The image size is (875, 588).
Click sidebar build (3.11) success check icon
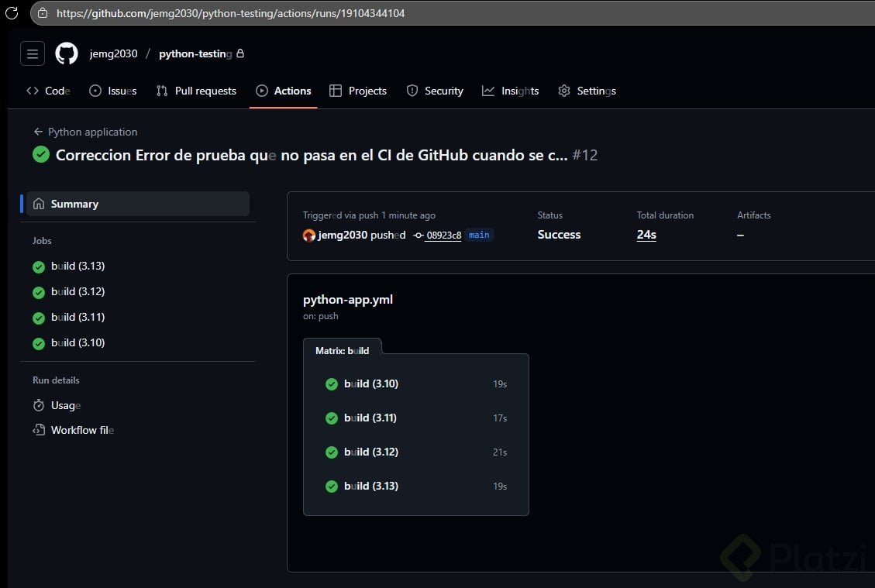coord(39,318)
